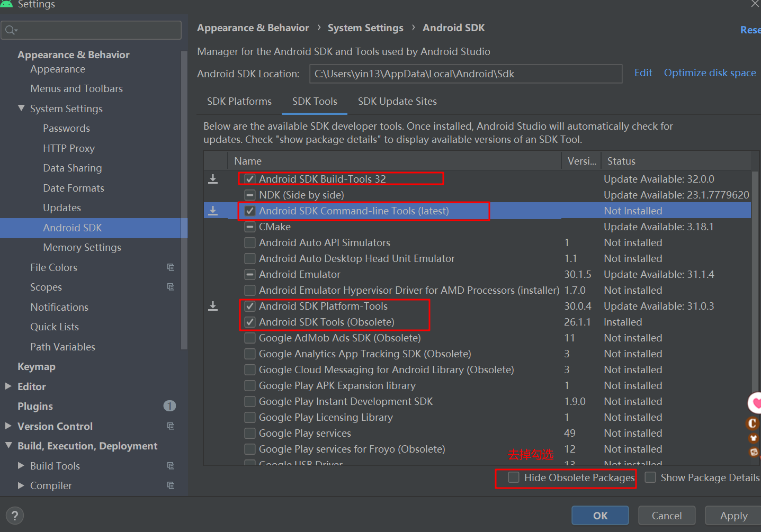Screen dimensions: 761x532
Task: Click the search magnifier icon in settings search
Action: (11, 30)
